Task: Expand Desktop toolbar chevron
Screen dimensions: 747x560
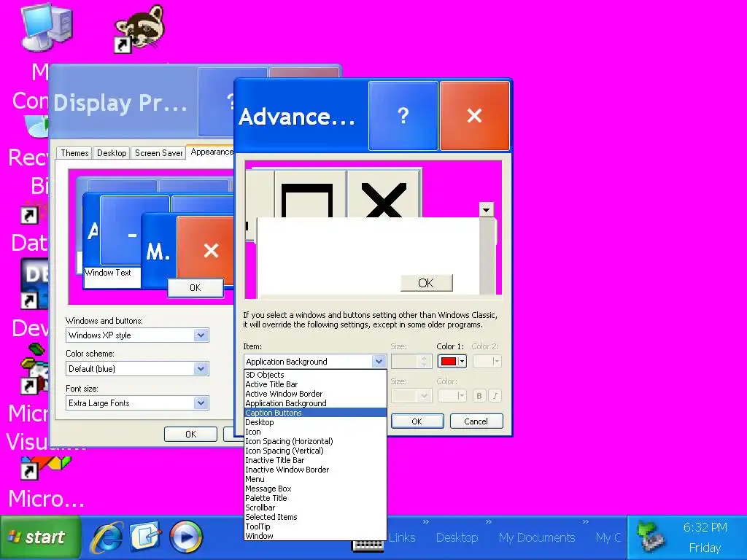Action: coord(488,522)
